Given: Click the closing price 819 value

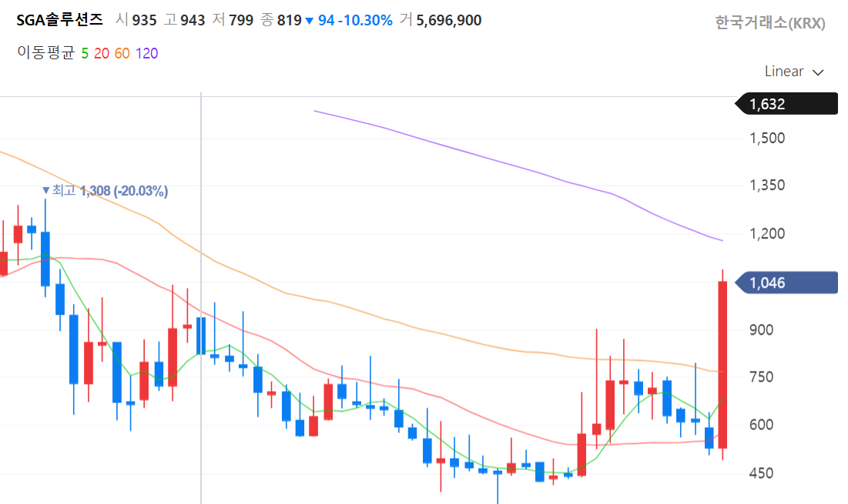Looking at the screenshot, I should click(290, 21).
